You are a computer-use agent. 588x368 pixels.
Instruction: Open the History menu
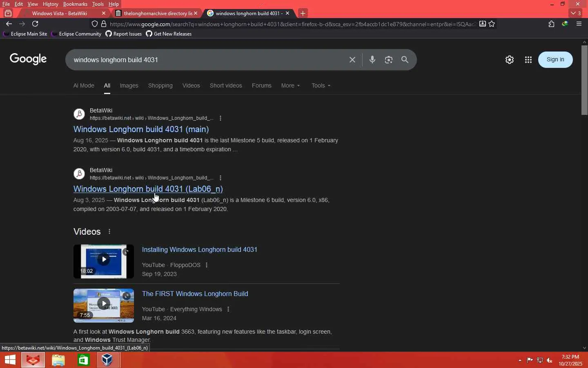(x=50, y=4)
